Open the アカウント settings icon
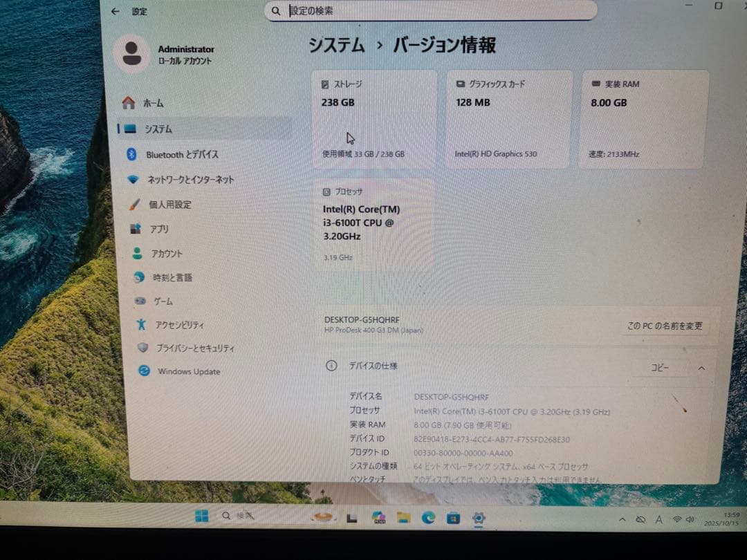This screenshot has width=747, height=560. pyautogui.click(x=136, y=253)
